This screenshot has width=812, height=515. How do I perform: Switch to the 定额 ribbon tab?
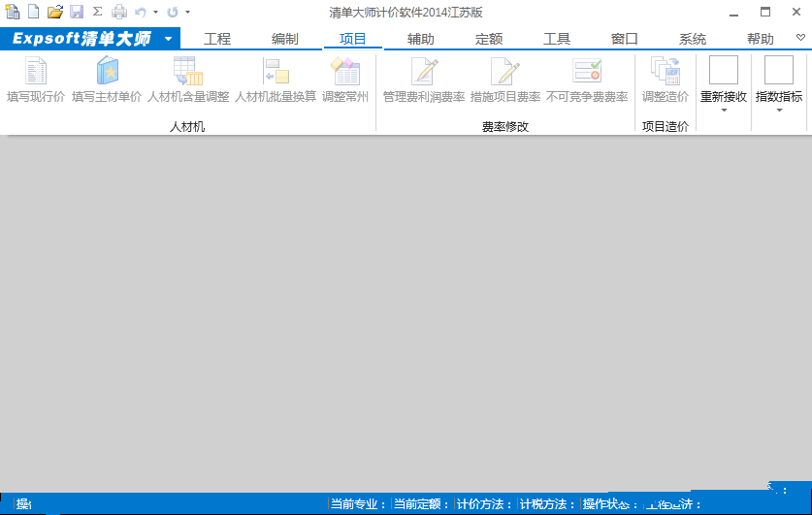click(489, 39)
